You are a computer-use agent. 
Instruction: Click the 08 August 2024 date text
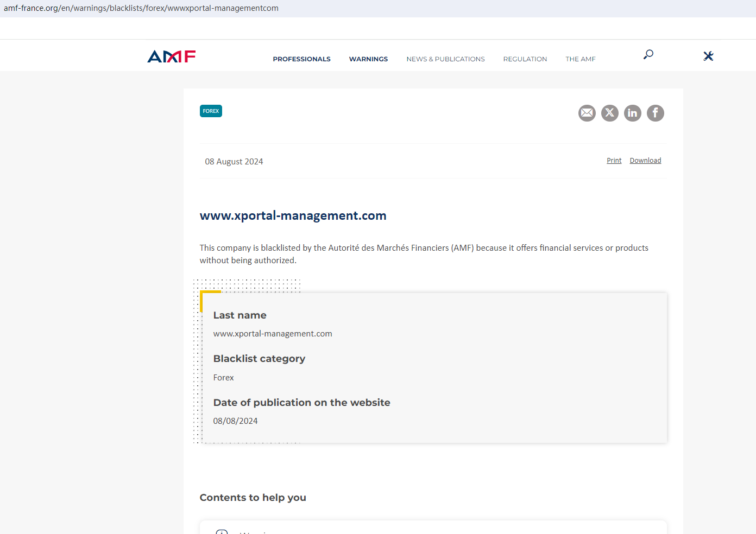(x=234, y=162)
